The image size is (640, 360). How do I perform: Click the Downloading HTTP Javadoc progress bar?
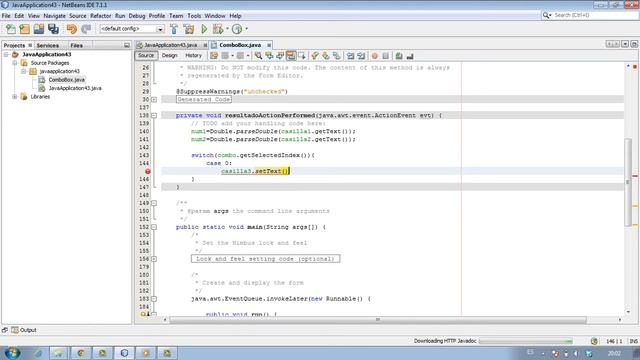coord(526,341)
